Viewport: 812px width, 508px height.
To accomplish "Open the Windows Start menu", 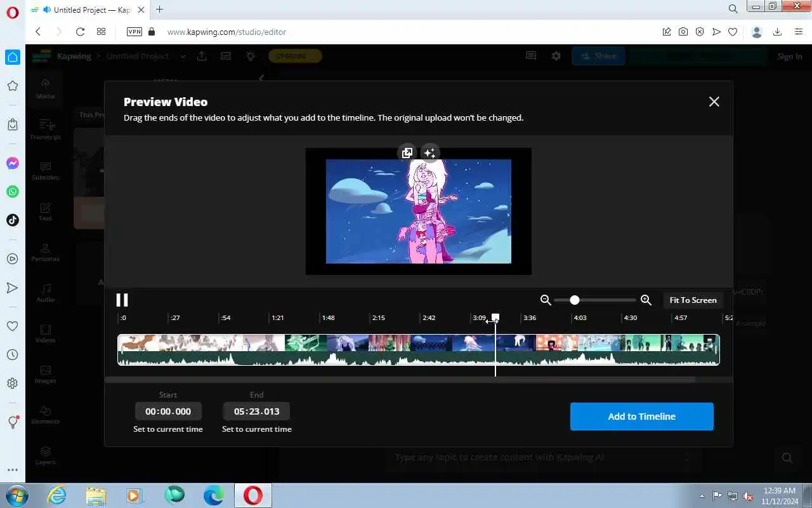I will [x=16, y=495].
